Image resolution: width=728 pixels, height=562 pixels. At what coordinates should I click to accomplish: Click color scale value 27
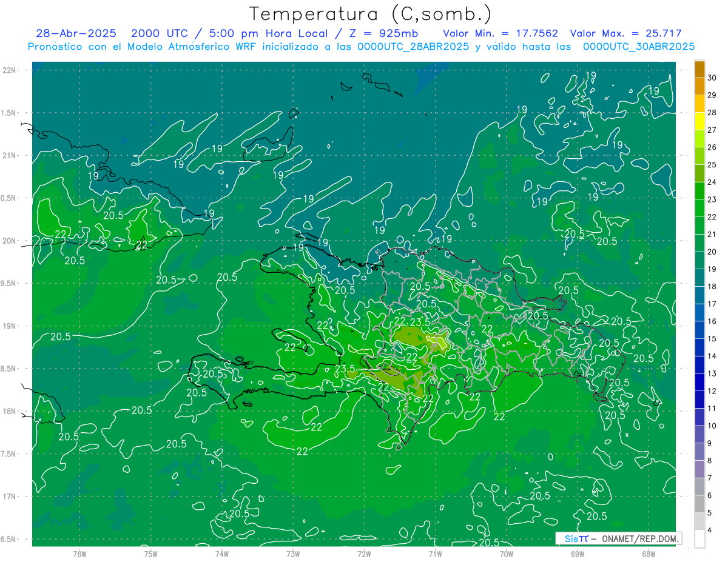(x=712, y=129)
